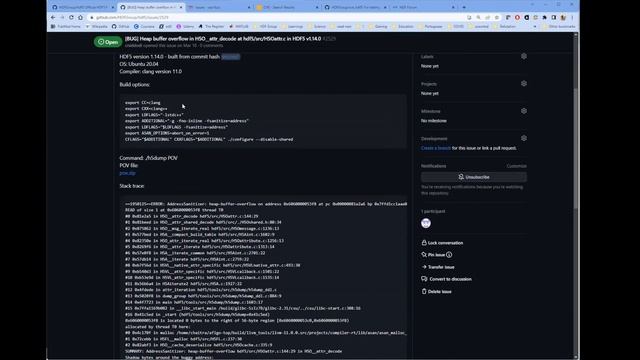Open the Relaxation bookmarks folder

(x=504, y=27)
